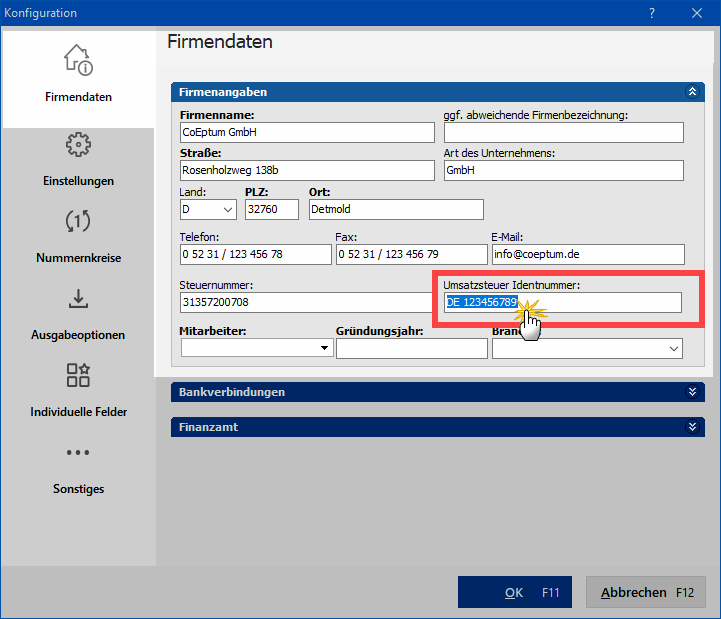721x619 pixels.
Task: Open the Sonstiges three-dots icon
Action: (x=78, y=453)
